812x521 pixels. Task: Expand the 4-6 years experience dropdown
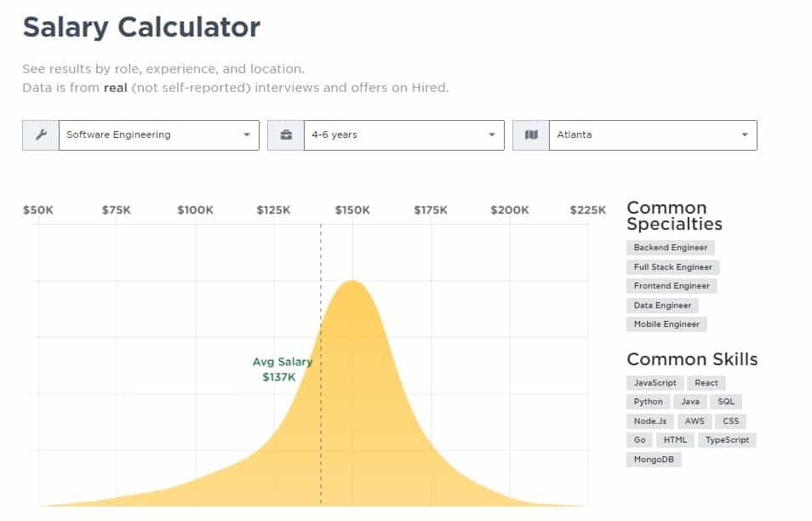point(404,135)
